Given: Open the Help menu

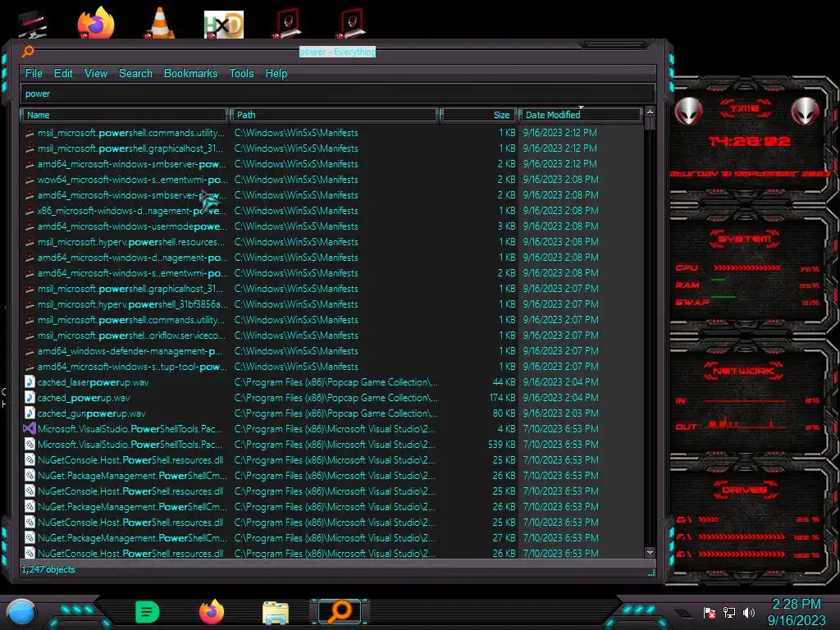Looking at the screenshot, I should click(276, 73).
